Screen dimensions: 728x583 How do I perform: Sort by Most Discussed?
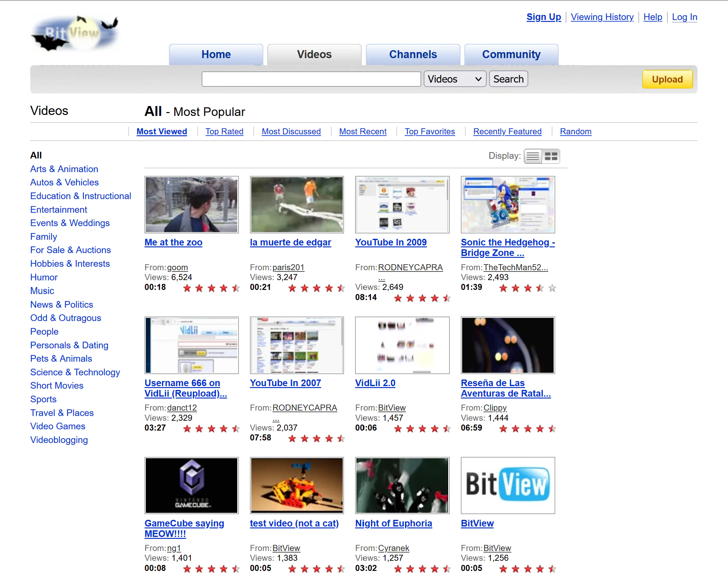pos(291,131)
